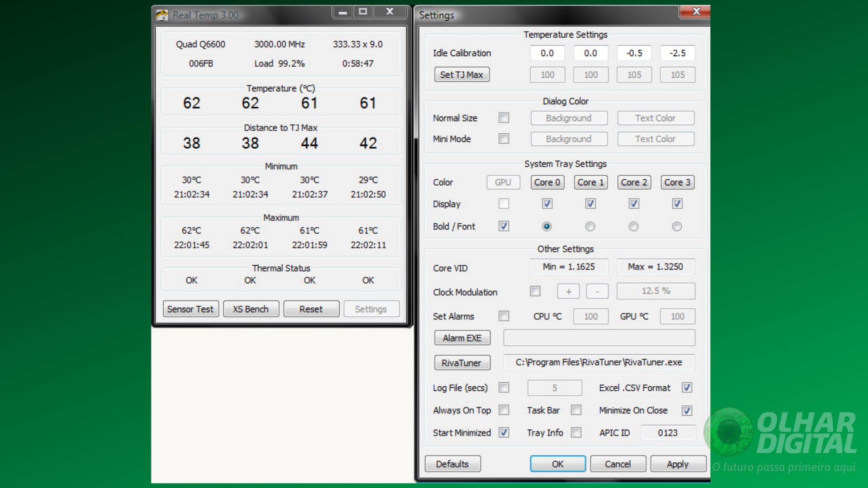
Task: Select Core 1 for Bold / Font
Action: tap(590, 226)
